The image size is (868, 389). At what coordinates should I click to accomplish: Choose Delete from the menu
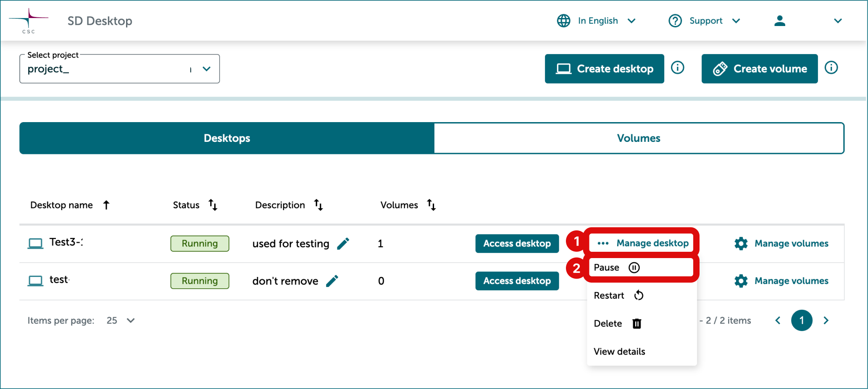641,324
